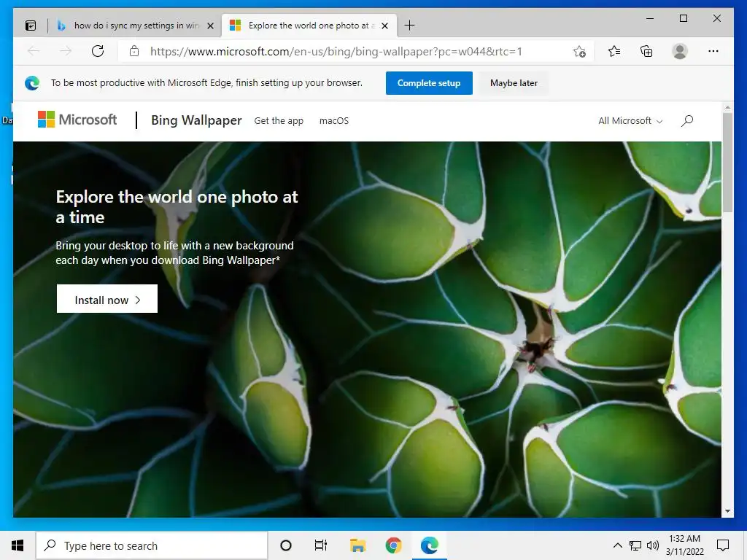Open the network status tray icon
The image size is (747, 560).
tap(635, 545)
